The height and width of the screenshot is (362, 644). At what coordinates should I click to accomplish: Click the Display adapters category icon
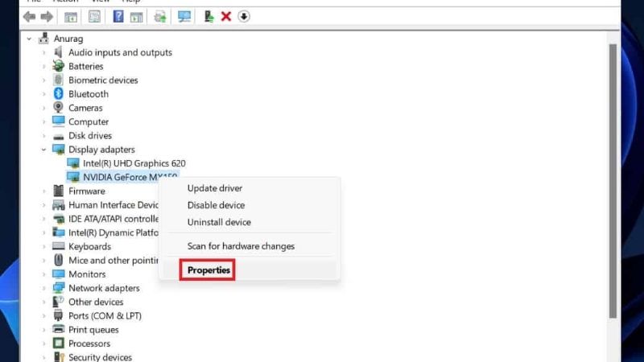(x=58, y=150)
